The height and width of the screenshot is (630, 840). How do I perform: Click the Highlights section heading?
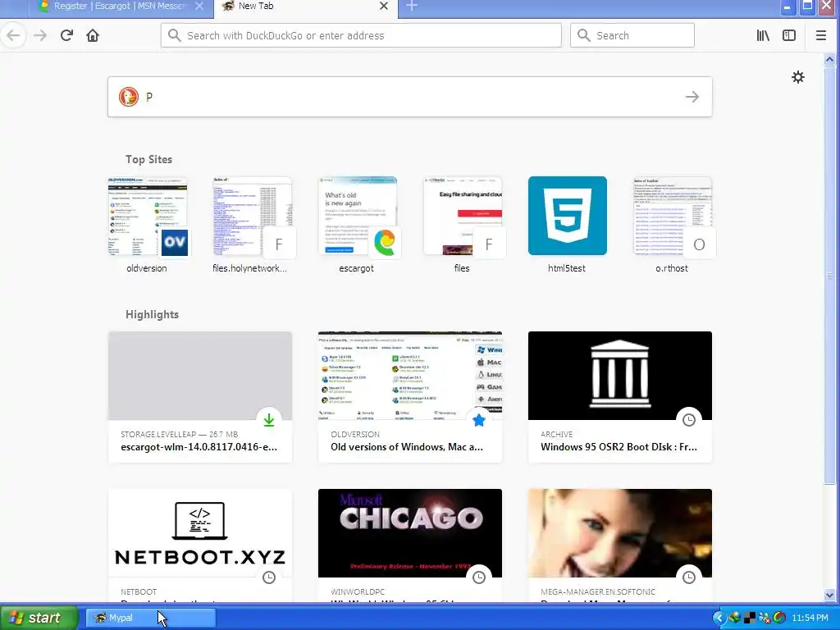click(x=152, y=314)
